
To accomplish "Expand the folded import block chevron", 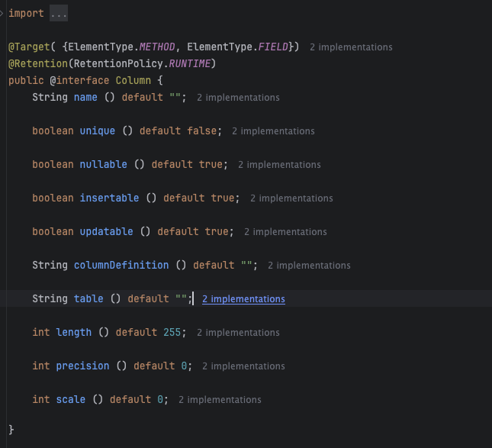I will point(2,13).
